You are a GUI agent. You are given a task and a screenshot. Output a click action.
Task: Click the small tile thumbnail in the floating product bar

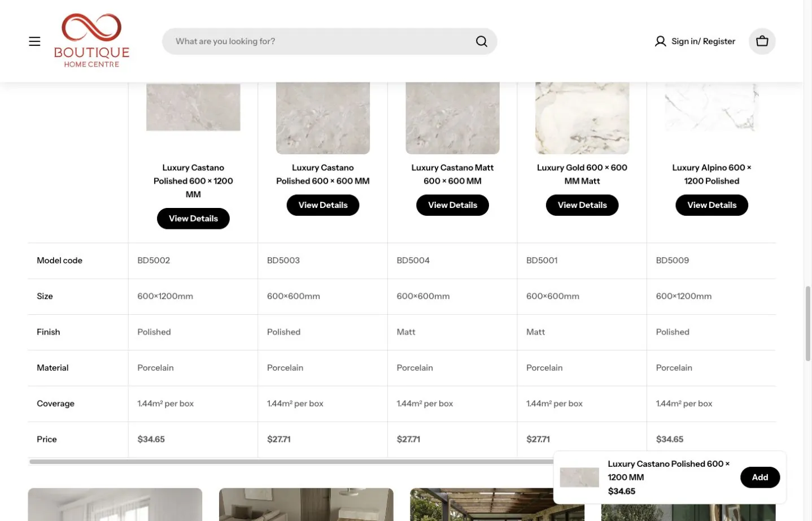(x=579, y=477)
